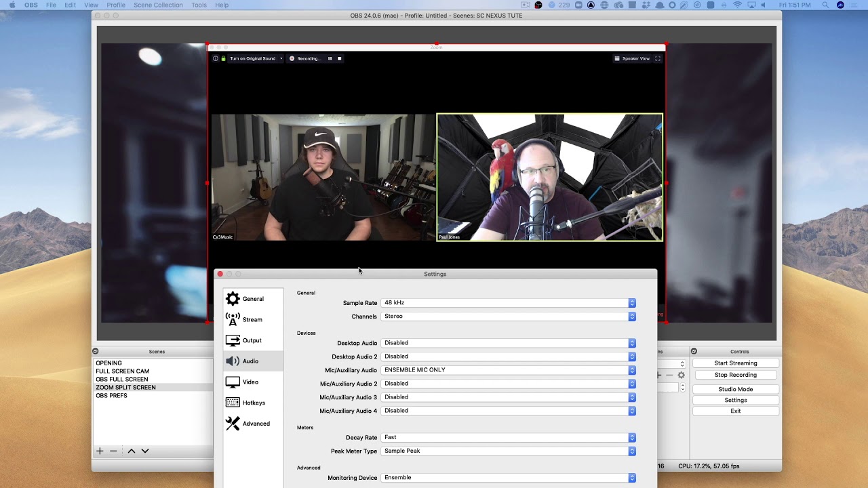Open Spotlight search in menu bar
Screen dimensions: 868x488
[825, 5]
